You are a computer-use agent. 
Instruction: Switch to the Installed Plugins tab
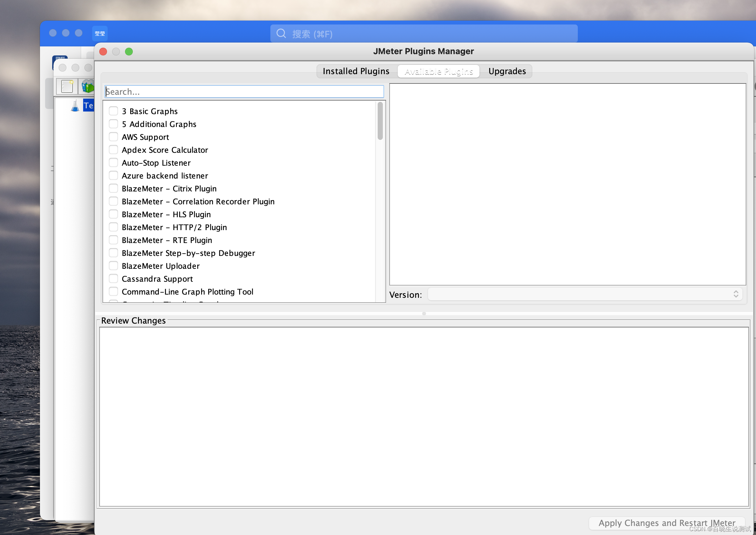click(x=356, y=71)
